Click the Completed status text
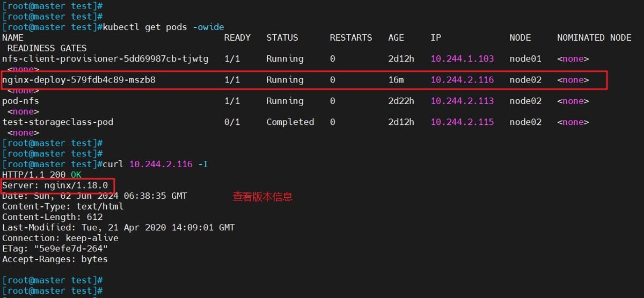This screenshot has height=298, width=644. point(290,122)
